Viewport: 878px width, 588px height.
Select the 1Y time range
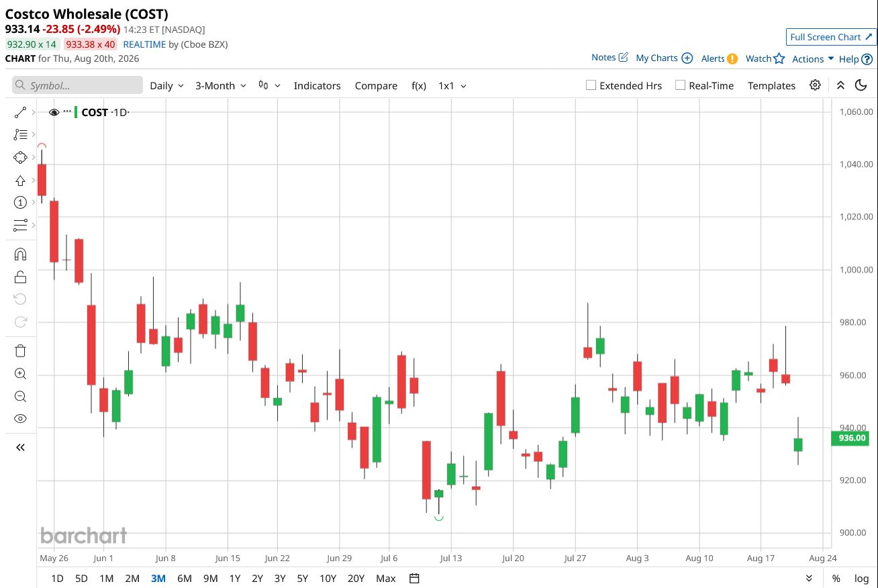[x=235, y=579]
